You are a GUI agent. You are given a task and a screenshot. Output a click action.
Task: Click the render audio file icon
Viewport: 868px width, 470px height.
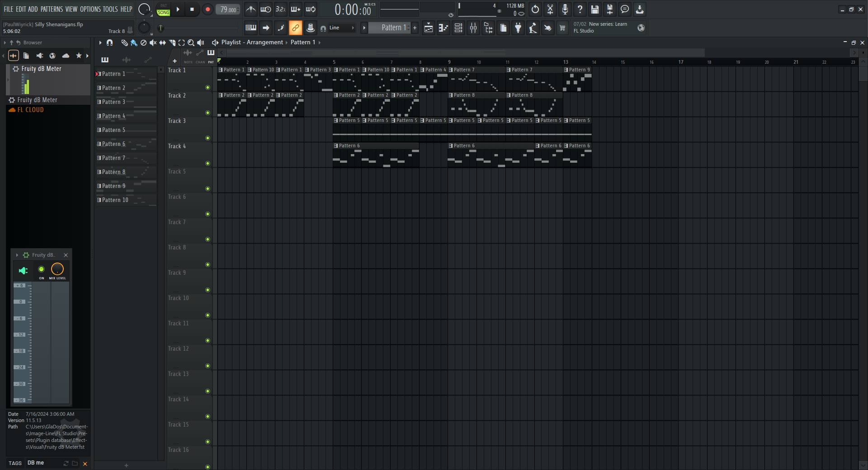(x=610, y=9)
